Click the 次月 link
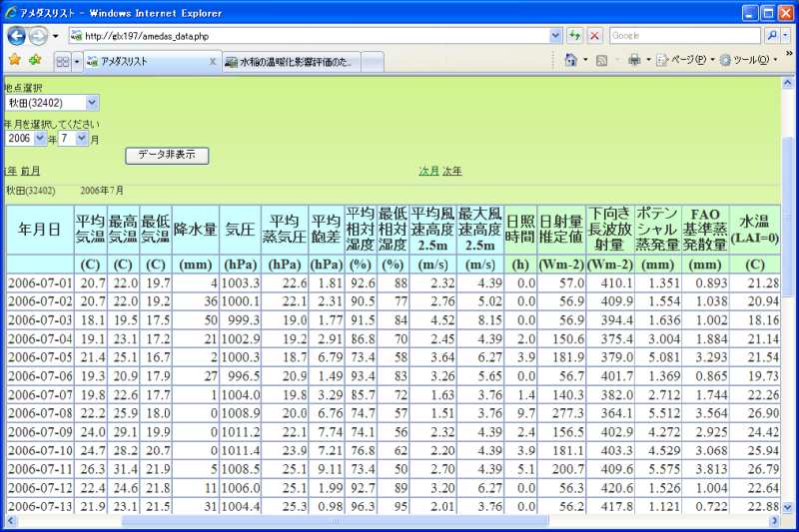 click(x=428, y=171)
